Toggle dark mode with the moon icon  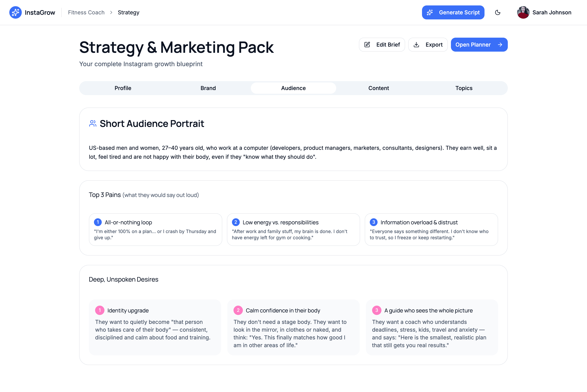(x=498, y=12)
